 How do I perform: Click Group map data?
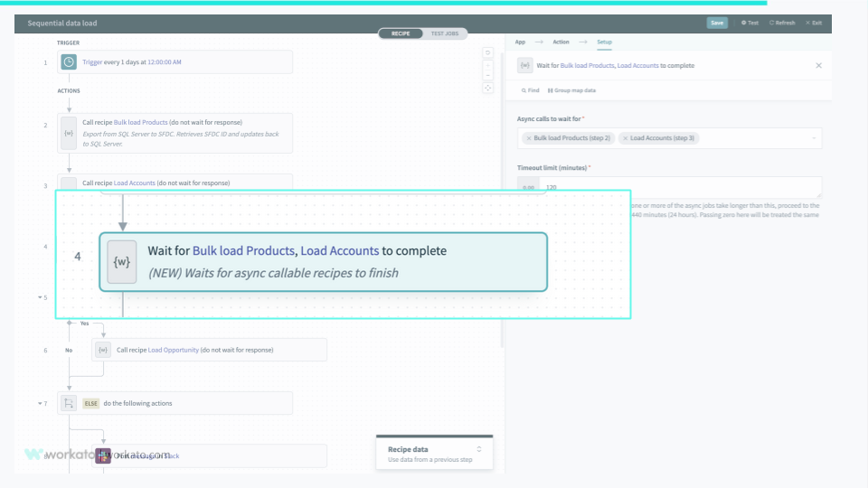[571, 90]
